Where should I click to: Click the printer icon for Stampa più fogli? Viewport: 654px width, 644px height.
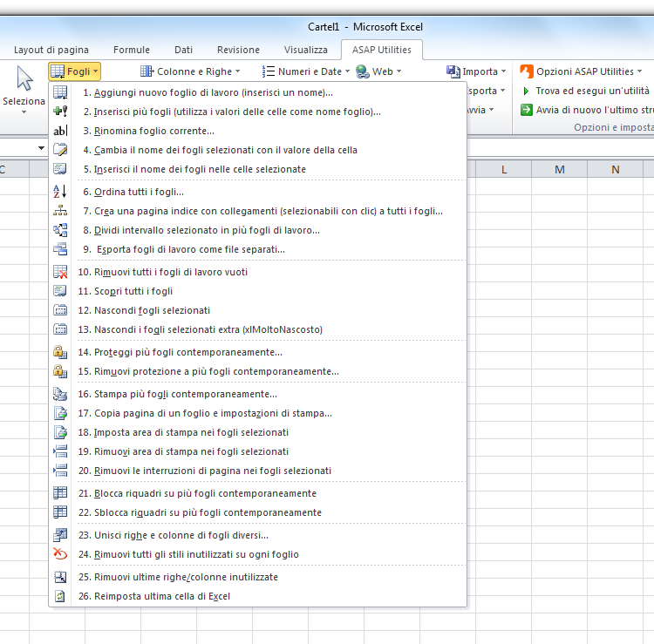60,394
